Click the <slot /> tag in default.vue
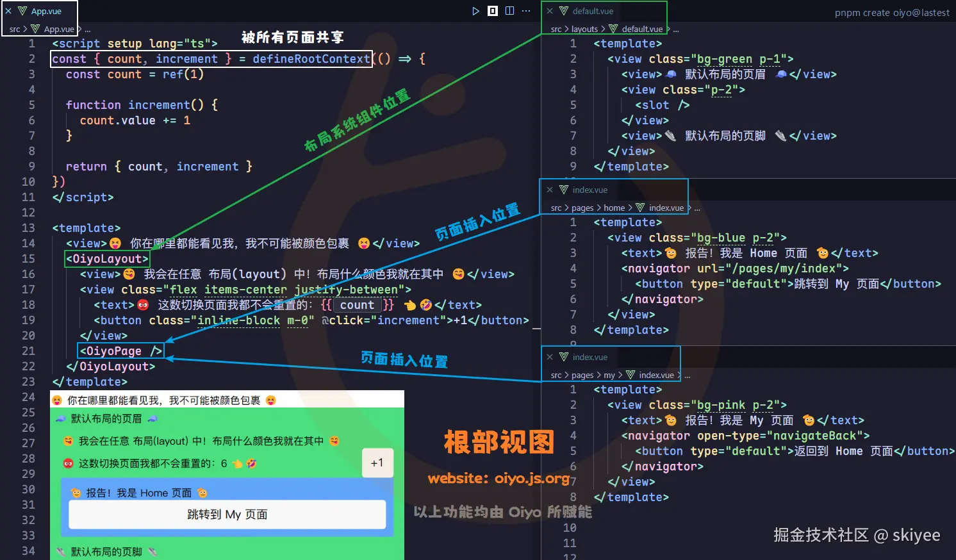The image size is (956, 560). pyautogui.click(x=663, y=105)
